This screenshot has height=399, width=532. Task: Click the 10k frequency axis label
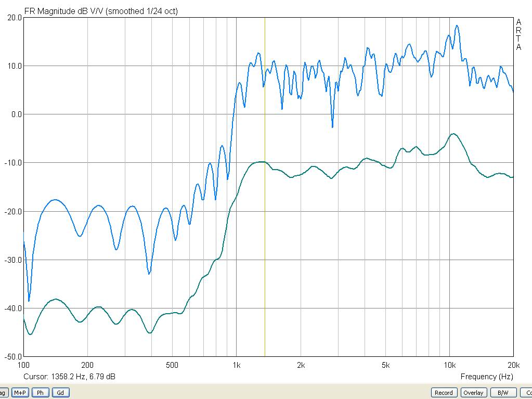(449, 365)
